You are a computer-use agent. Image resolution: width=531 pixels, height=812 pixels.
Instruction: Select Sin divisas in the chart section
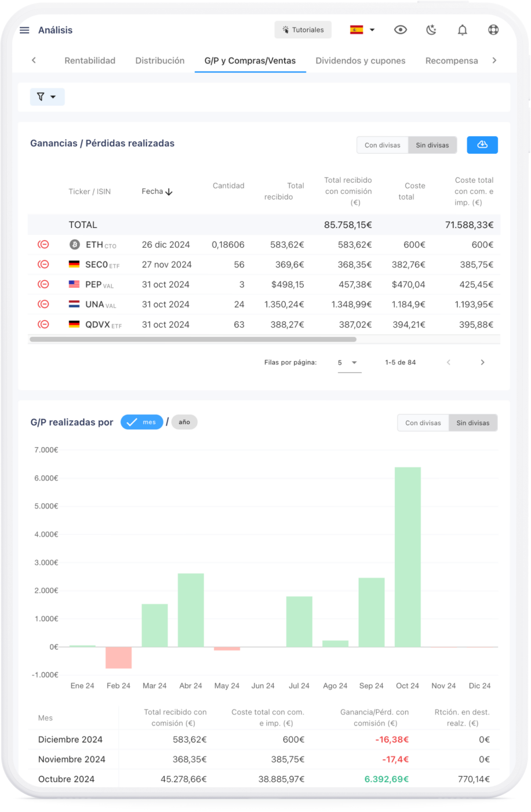click(472, 423)
